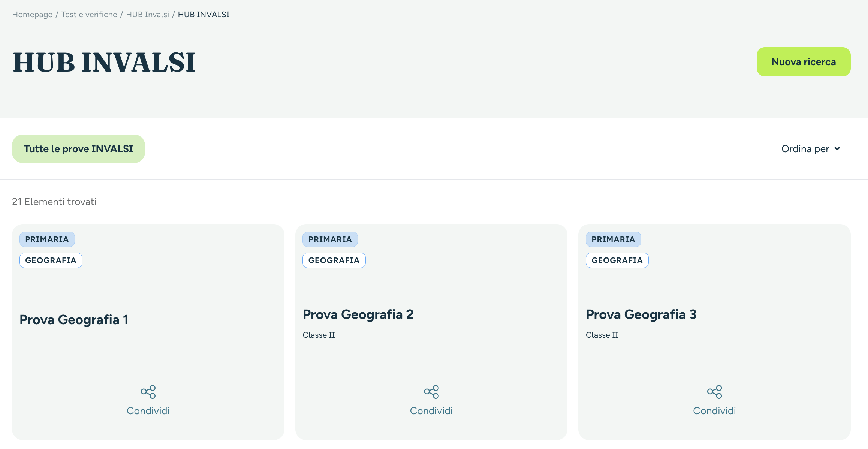Click Condividi label on Prova Geografia 3
The image size is (868, 449).
coord(714,411)
